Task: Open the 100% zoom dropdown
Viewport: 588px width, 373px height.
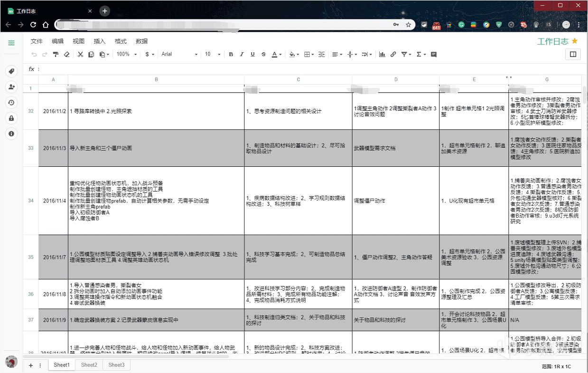Action: [126, 54]
